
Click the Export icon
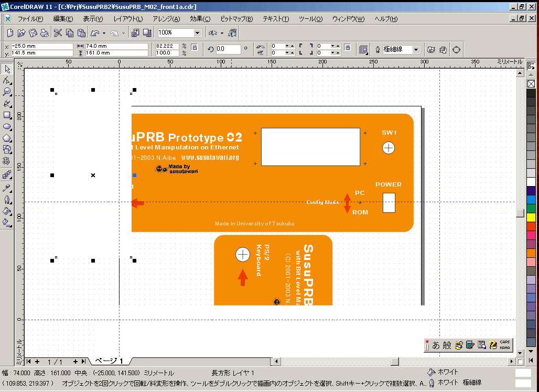pos(147,33)
